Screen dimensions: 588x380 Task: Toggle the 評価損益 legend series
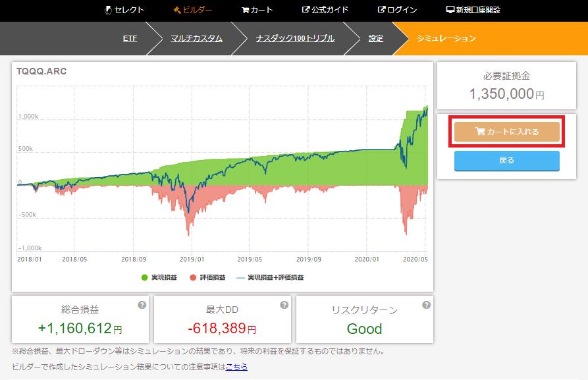pyautogui.click(x=207, y=278)
